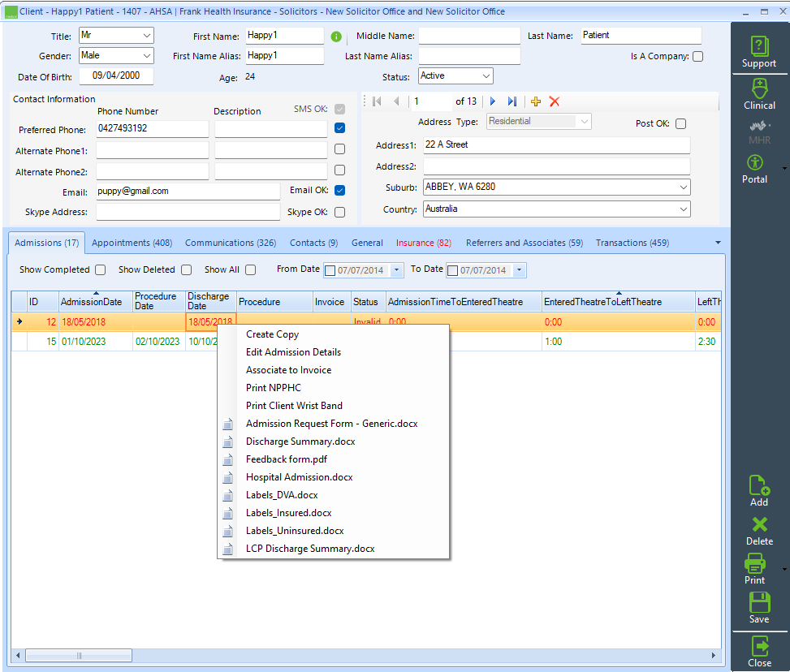Switch to the Communications tab
Image resolution: width=790 pixels, height=672 pixels.
[231, 243]
